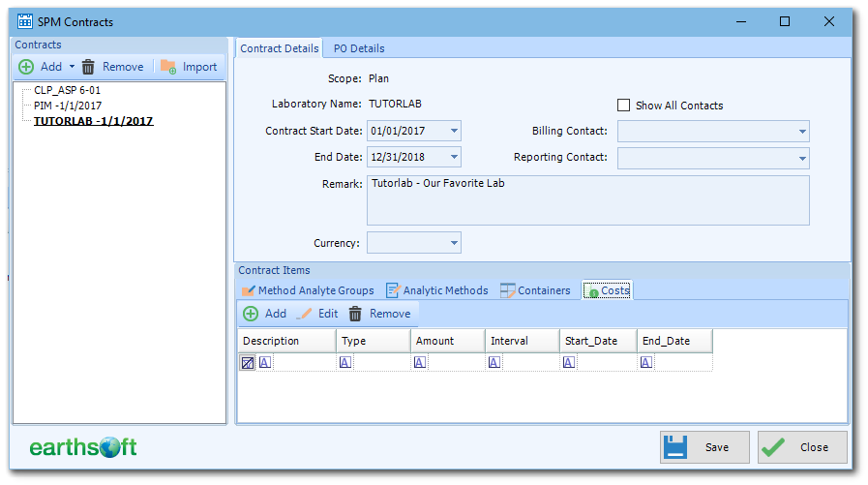Enable the Show All Contacts checkbox
868x485 pixels.
624,106
